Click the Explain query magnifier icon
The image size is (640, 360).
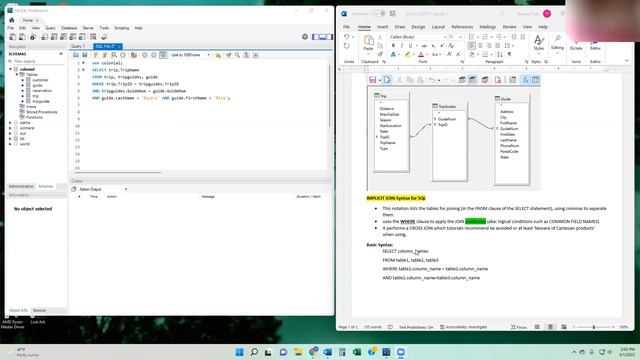tap(114, 55)
